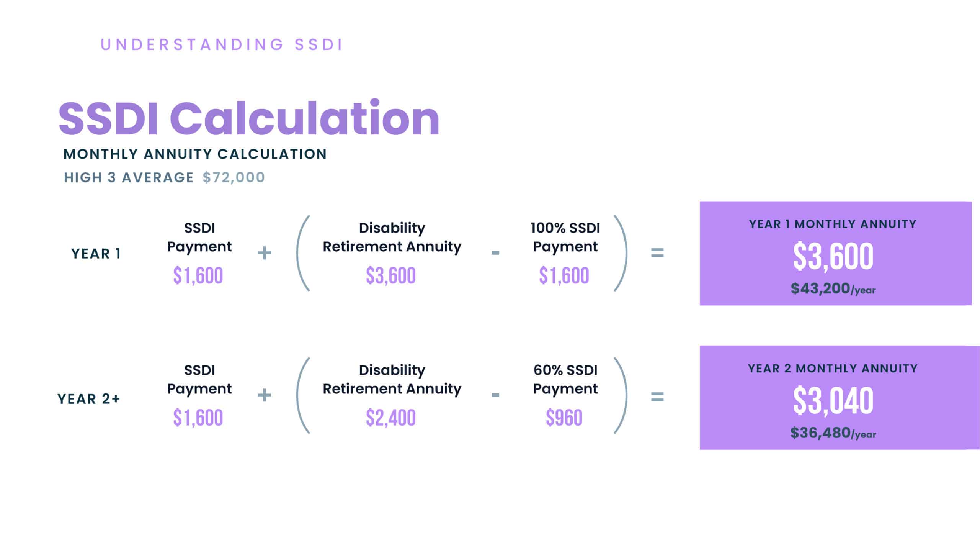Click the High 3 Average $72,000 value

234,177
